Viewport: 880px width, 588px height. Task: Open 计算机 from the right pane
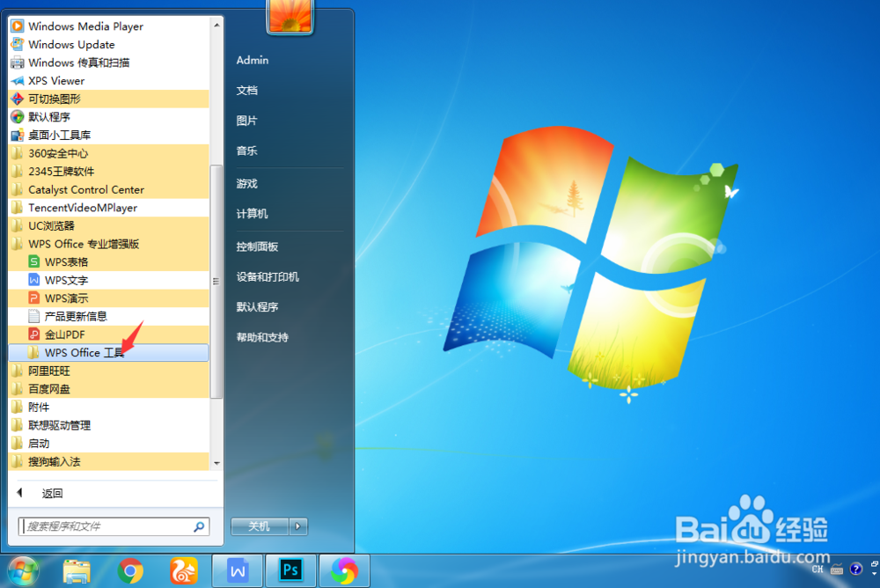pos(252,214)
